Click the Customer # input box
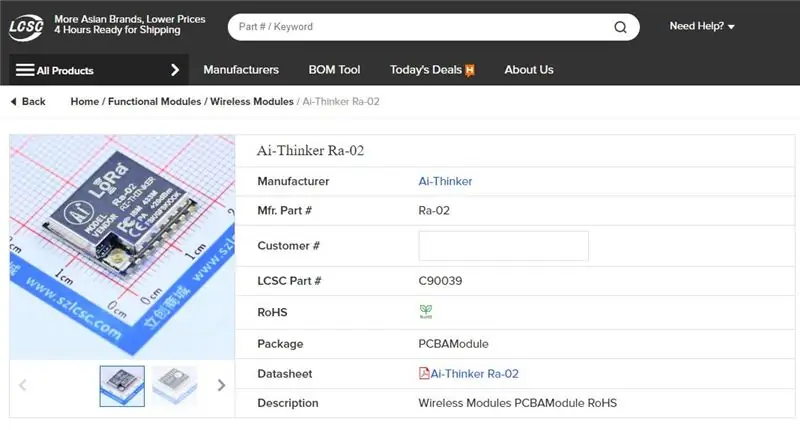This screenshot has height=430, width=800. coord(503,246)
